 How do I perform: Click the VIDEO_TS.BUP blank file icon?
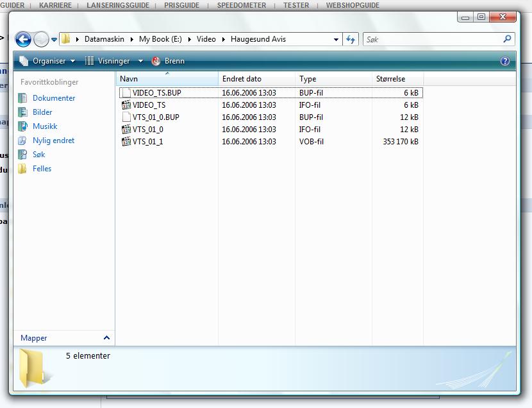pos(126,92)
